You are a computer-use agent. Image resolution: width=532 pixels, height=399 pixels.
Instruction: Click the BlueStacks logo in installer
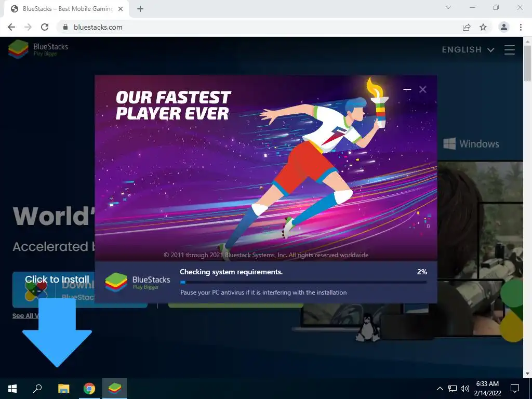coord(137,282)
